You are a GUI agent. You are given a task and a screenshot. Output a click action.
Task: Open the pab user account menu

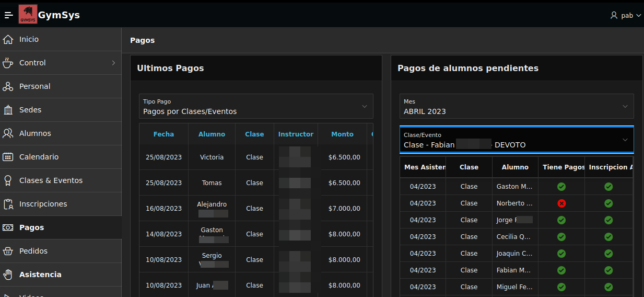[x=626, y=16]
